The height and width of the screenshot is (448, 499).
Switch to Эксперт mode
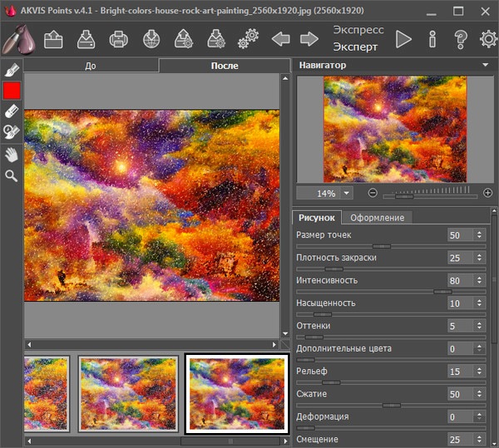355,47
